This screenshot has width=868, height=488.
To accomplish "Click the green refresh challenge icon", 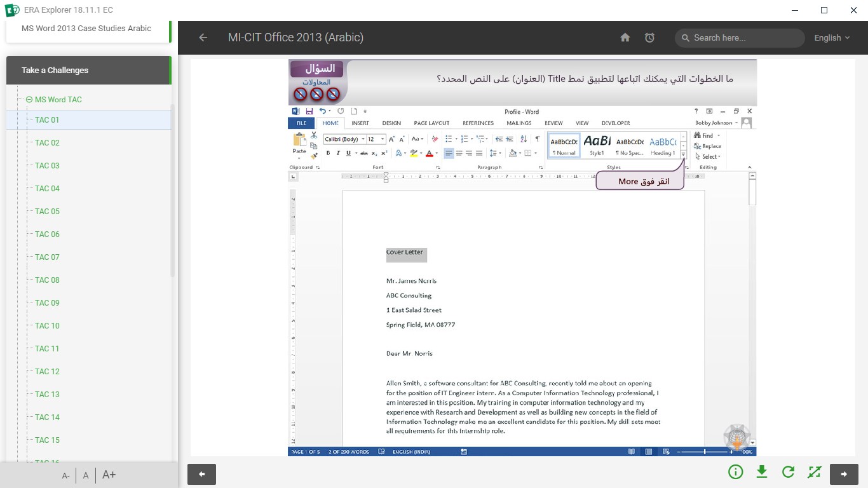I will click(788, 472).
